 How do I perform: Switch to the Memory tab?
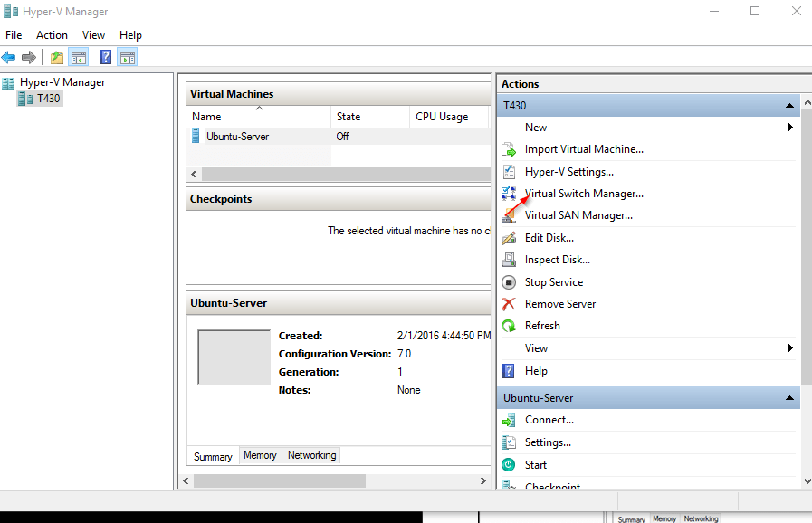(260, 455)
